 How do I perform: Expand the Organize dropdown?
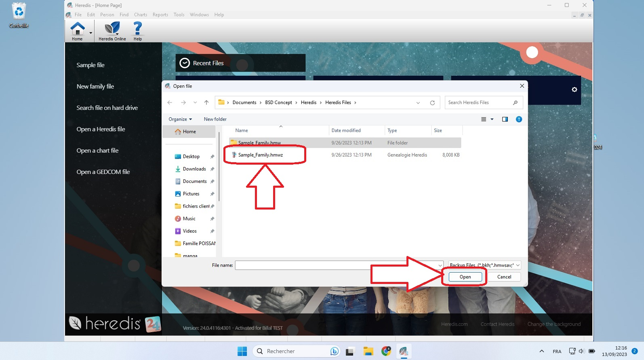[x=180, y=119]
